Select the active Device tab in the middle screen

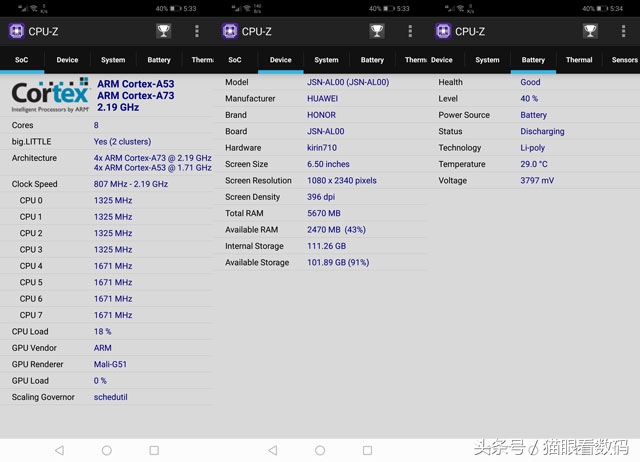(281, 60)
